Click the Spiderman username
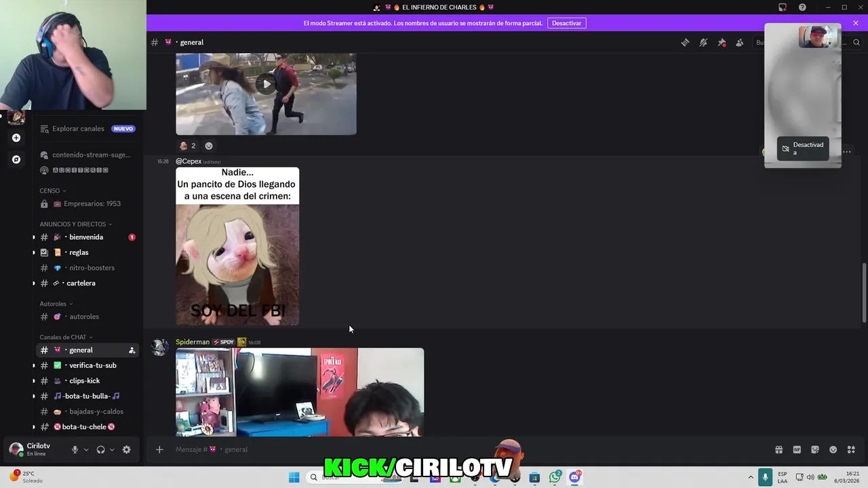The width and height of the screenshot is (868, 488). pyautogui.click(x=193, y=342)
